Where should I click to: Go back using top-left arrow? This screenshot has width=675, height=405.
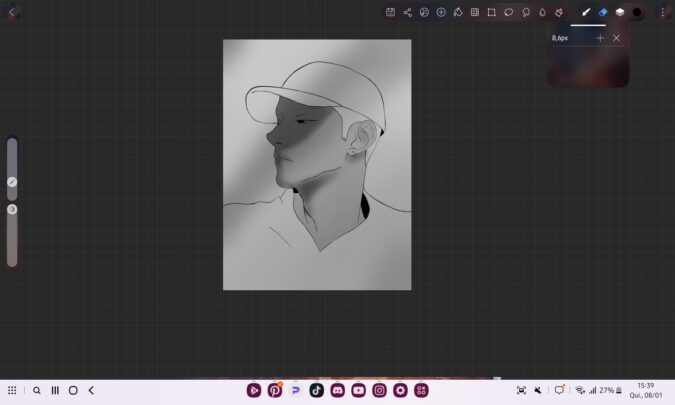click(12, 12)
